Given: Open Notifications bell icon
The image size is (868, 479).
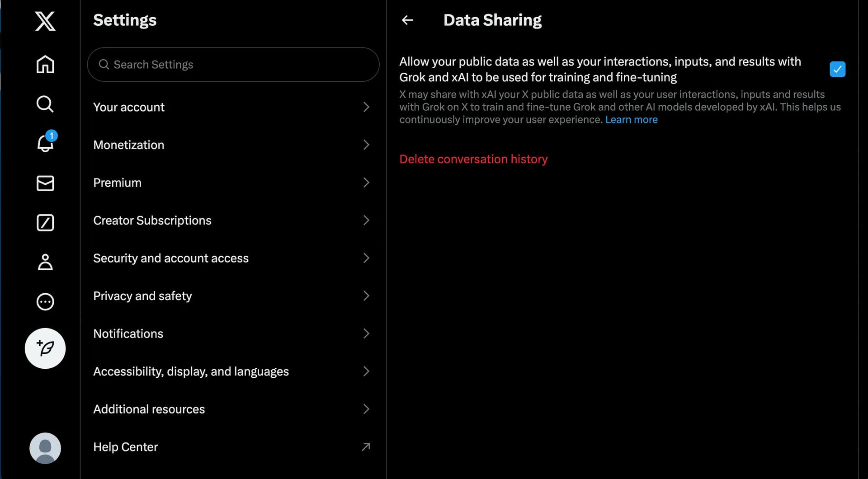Looking at the screenshot, I should [45, 143].
